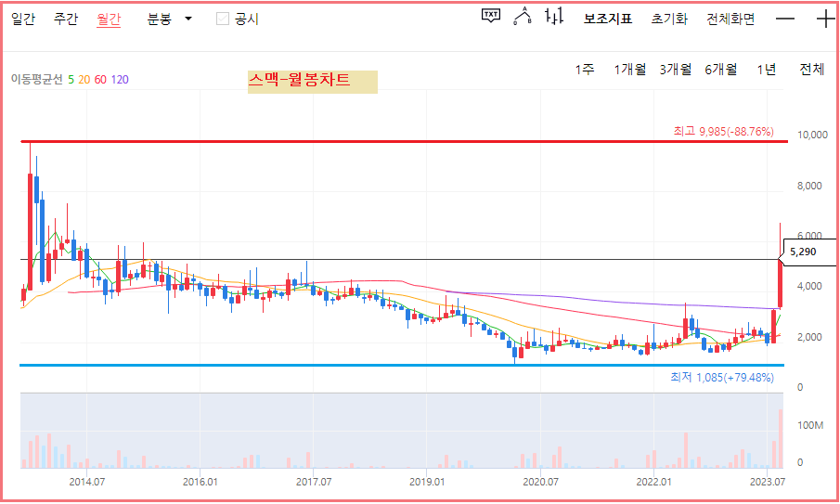Screen dimensions: 840x504
Task: Open 보조지표 indicators menu
Action: pyautogui.click(x=608, y=19)
